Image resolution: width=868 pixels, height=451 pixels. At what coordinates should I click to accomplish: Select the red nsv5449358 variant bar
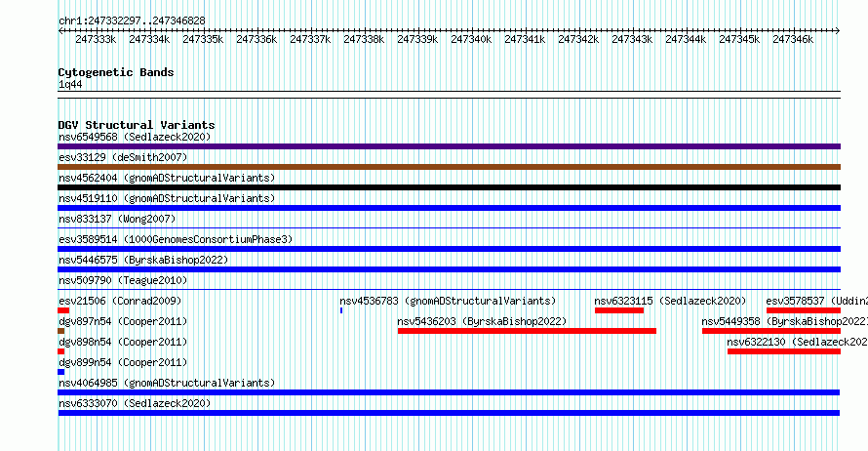pyautogui.click(x=771, y=331)
